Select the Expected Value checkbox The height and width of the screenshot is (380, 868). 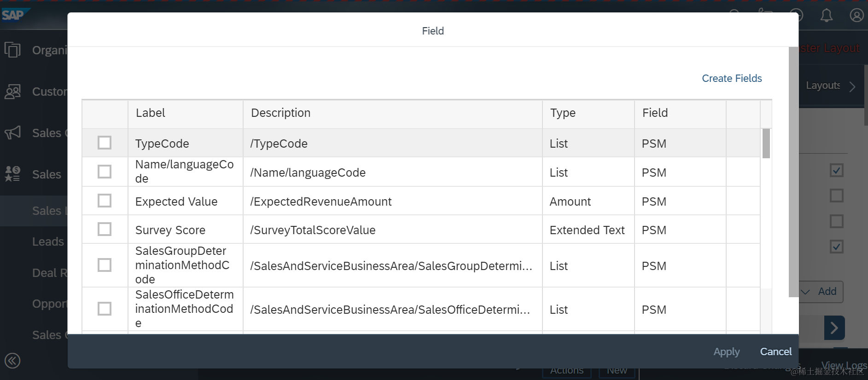click(105, 201)
